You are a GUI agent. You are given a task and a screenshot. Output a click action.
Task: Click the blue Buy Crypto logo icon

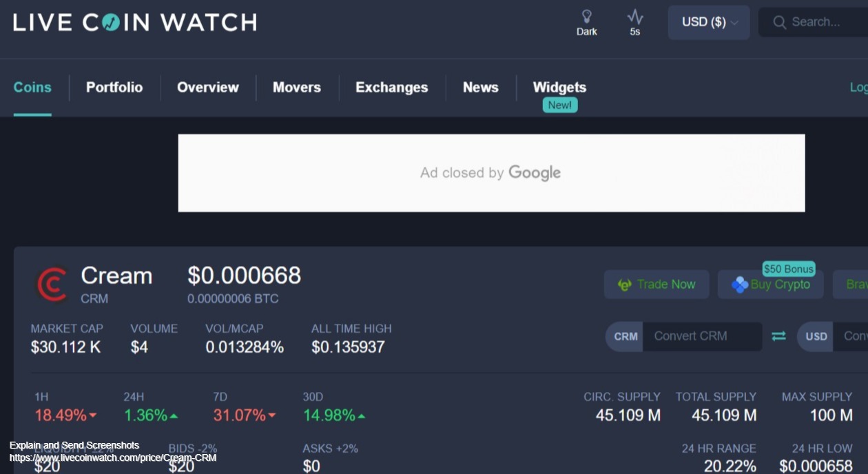(740, 285)
